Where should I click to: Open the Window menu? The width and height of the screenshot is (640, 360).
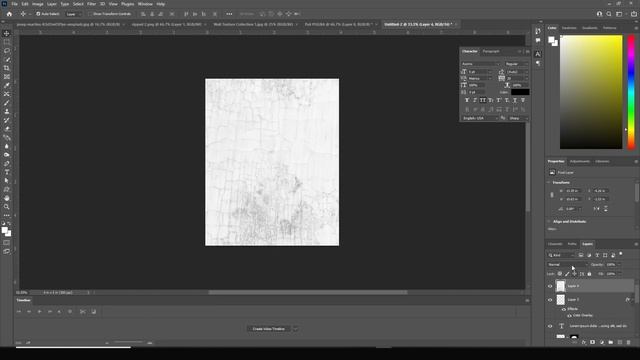tap(145, 4)
